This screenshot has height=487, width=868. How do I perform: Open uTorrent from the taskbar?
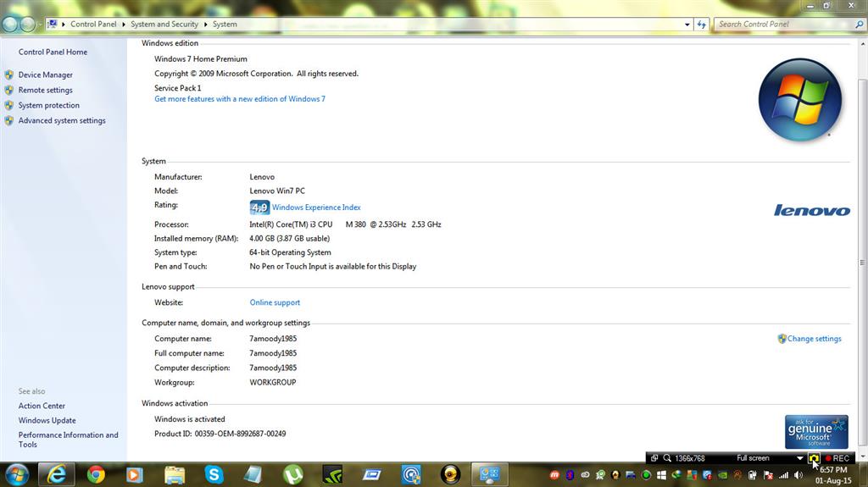coord(292,475)
